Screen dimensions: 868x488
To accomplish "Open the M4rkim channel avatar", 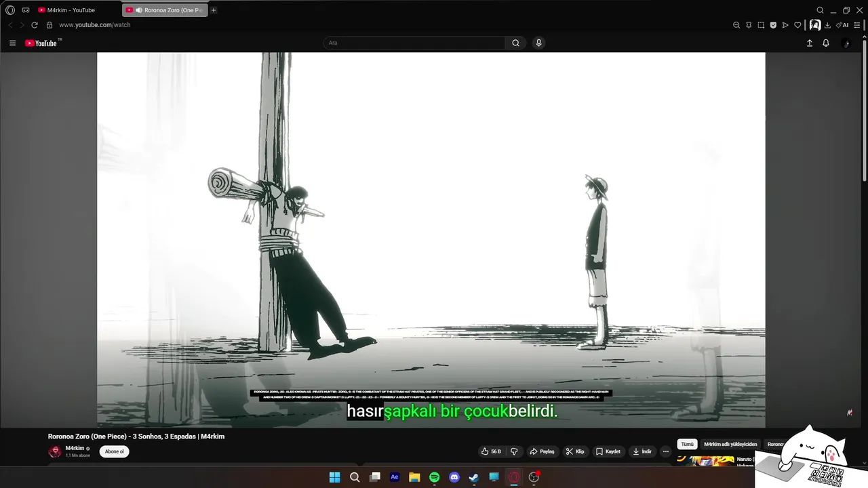I will pos(55,451).
